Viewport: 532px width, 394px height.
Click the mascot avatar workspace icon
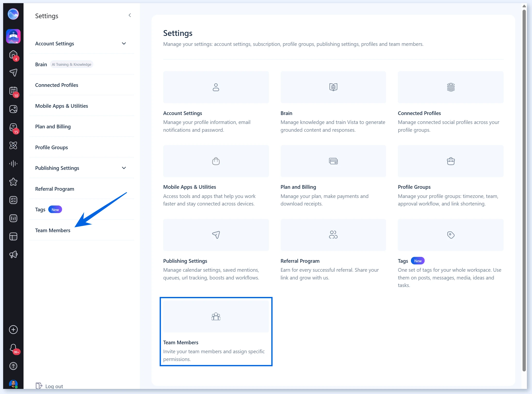point(13,36)
